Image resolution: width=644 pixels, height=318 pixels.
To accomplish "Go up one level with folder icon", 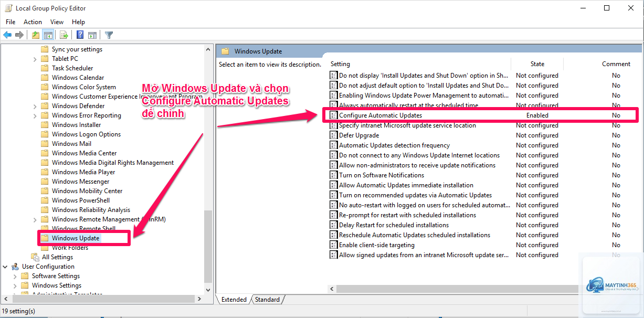I will [x=36, y=35].
